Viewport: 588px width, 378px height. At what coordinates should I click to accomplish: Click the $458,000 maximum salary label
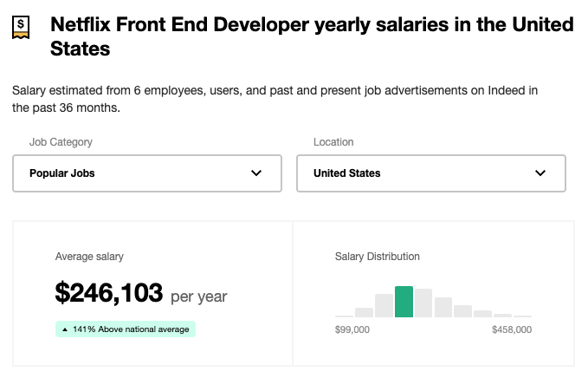click(x=512, y=329)
